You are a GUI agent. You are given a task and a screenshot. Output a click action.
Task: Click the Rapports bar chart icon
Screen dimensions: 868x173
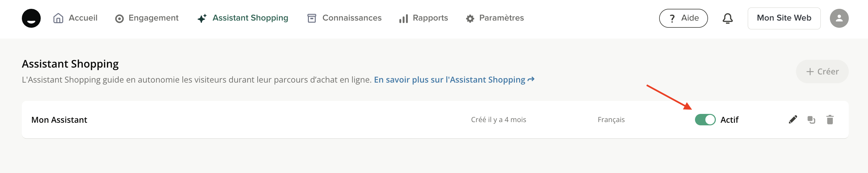click(x=403, y=19)
